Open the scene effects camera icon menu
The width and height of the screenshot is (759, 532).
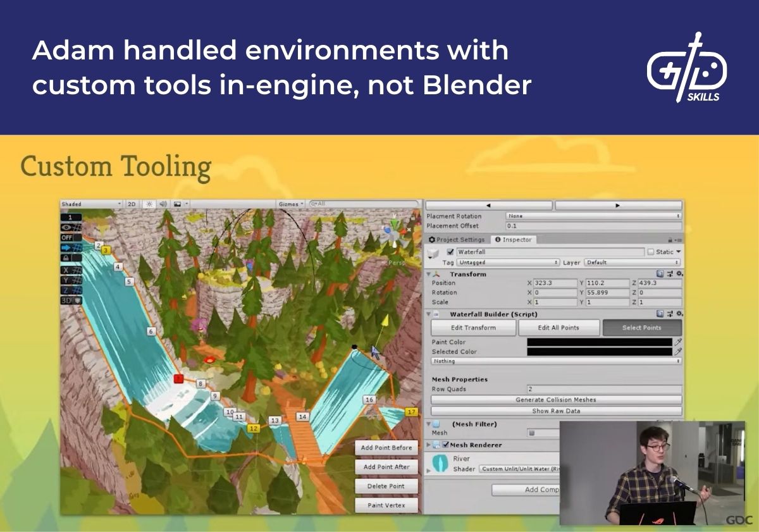pyautogui.click(x=176, y=204)
